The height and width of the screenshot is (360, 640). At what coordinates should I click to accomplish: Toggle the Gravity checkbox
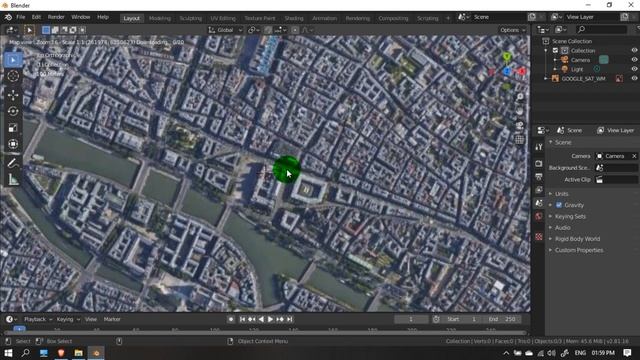tap(559, 205)
